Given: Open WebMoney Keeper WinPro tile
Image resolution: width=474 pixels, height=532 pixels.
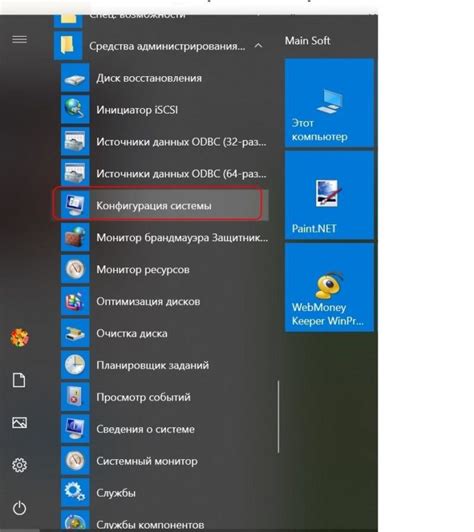Looking at the screenshot, I should click(329, 287).
